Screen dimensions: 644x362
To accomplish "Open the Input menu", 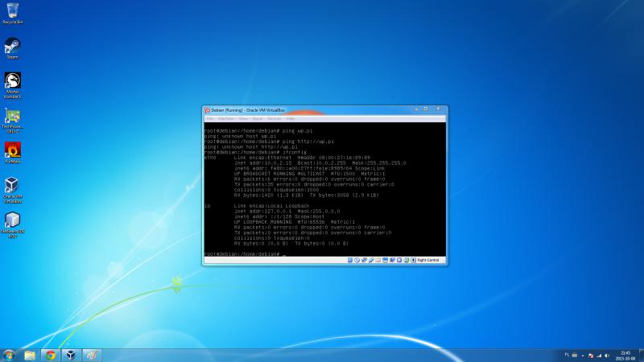I will 258,118.
